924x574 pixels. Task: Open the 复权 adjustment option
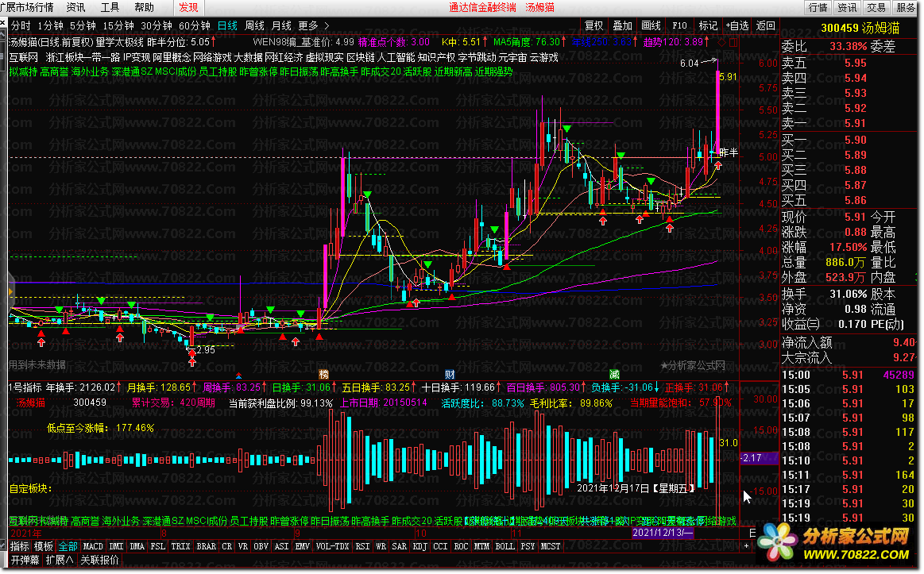tap(593, 25)
